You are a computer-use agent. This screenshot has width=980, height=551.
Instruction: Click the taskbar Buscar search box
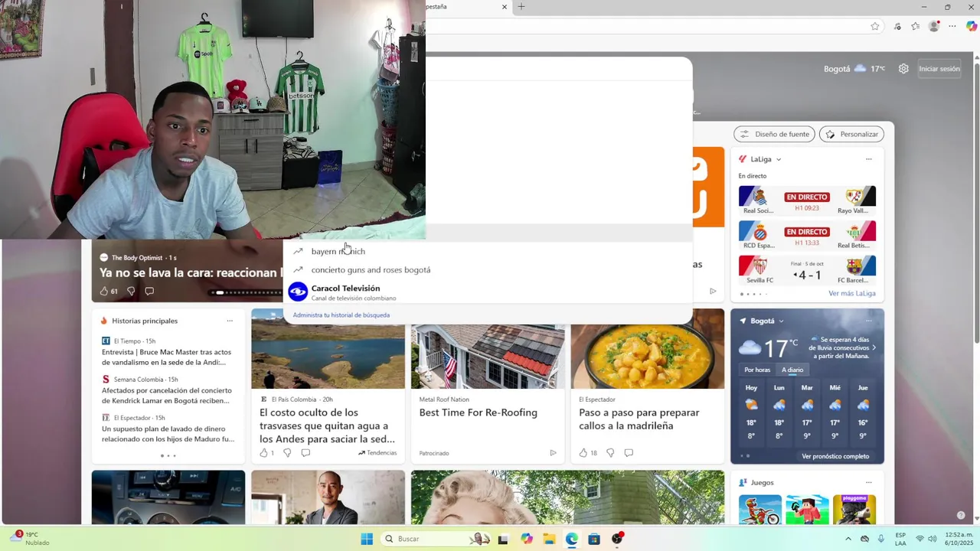coord(436,539)
